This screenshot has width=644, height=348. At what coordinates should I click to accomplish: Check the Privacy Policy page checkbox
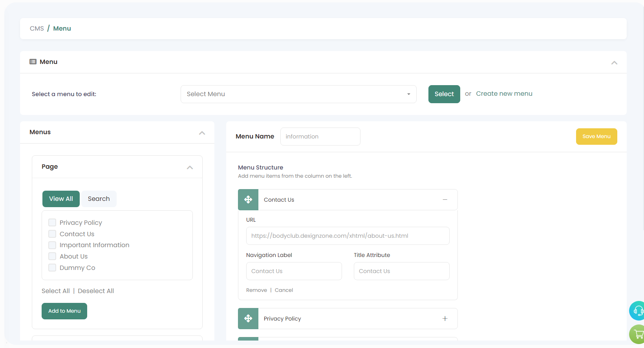52,223
